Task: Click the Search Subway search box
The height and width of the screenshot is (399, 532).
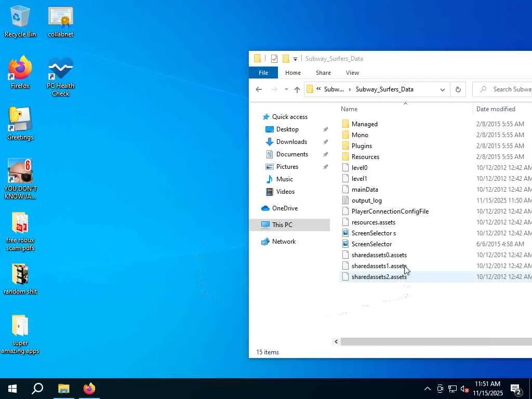Action: pos(502,89)
